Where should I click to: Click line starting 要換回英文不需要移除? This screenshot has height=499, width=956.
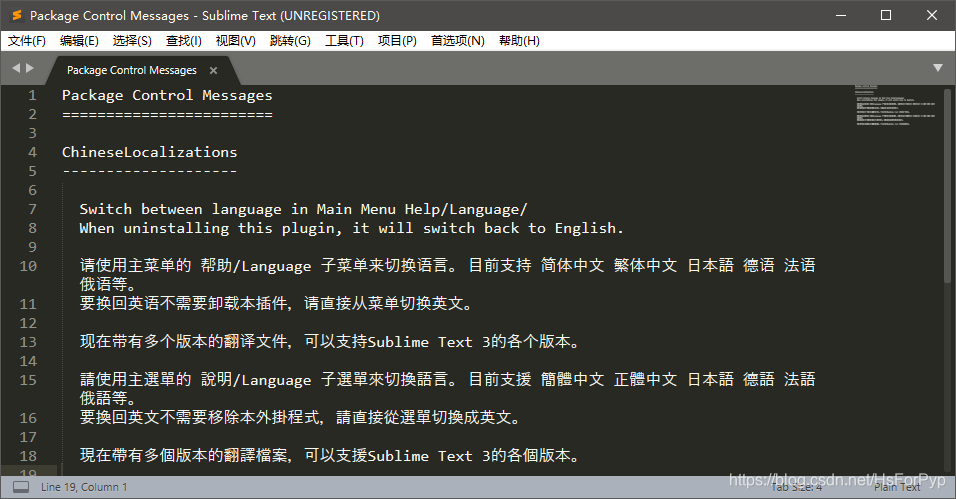[301, 418]
